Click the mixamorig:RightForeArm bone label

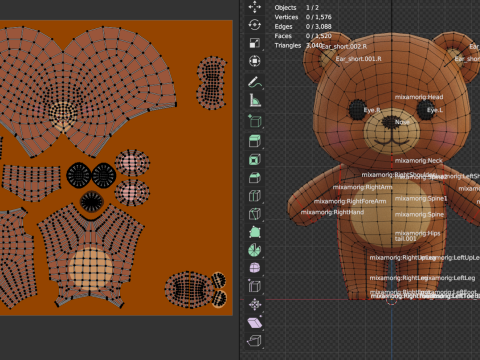tap(350, 201)
